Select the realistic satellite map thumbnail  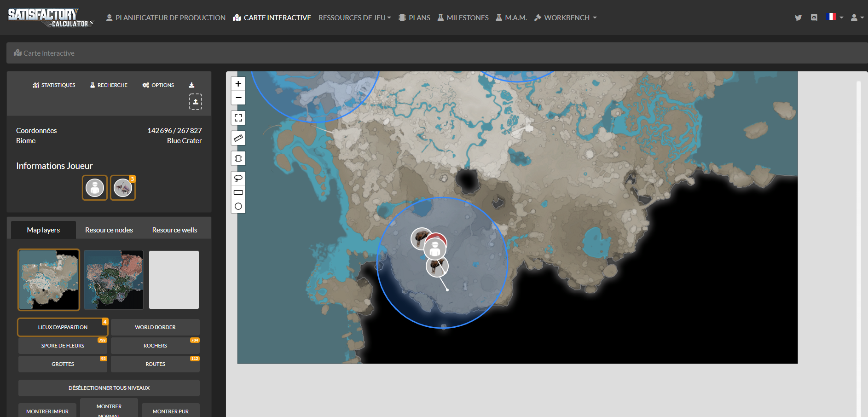click(x=114, y=280)
